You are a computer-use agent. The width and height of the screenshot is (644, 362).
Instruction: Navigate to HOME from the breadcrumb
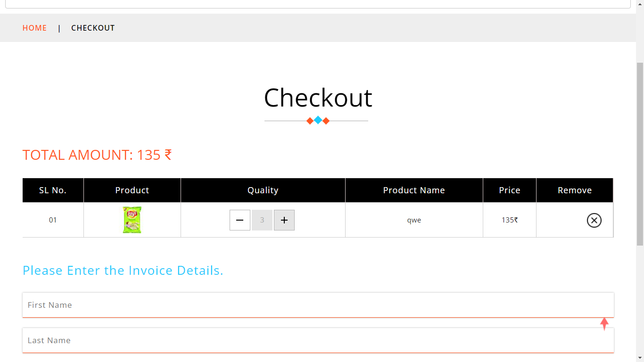pyautogui.click(x=34, y=28)
